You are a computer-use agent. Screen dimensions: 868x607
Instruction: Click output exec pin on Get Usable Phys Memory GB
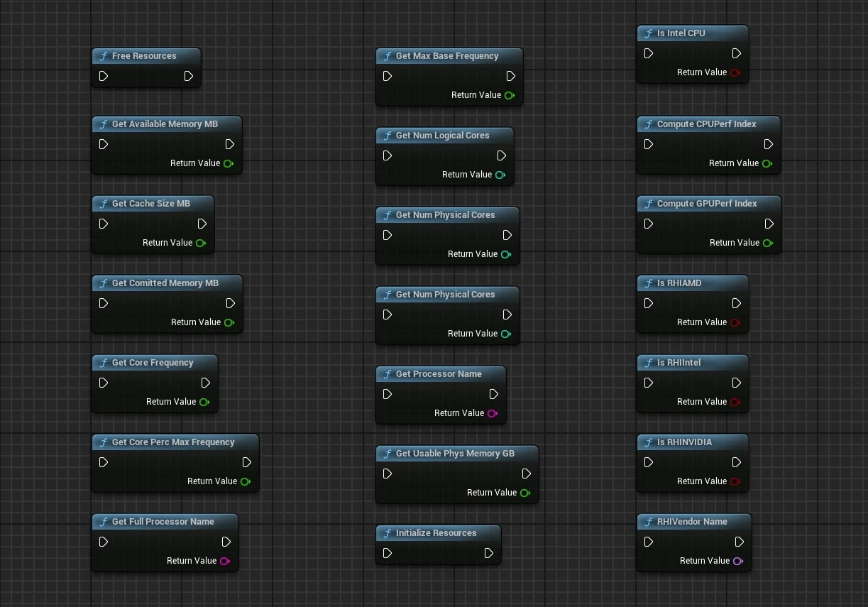(527, 474)
